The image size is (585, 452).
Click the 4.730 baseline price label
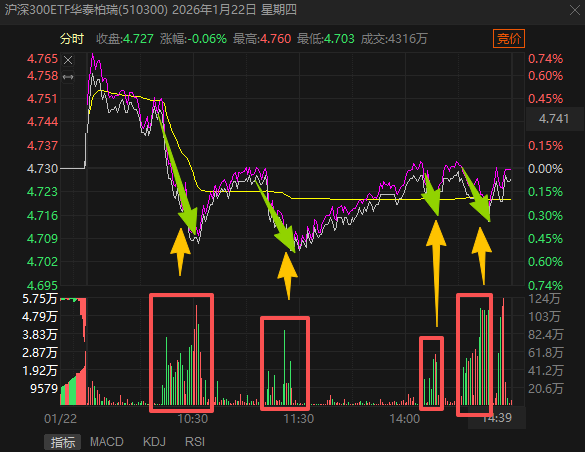pos(43,169)
